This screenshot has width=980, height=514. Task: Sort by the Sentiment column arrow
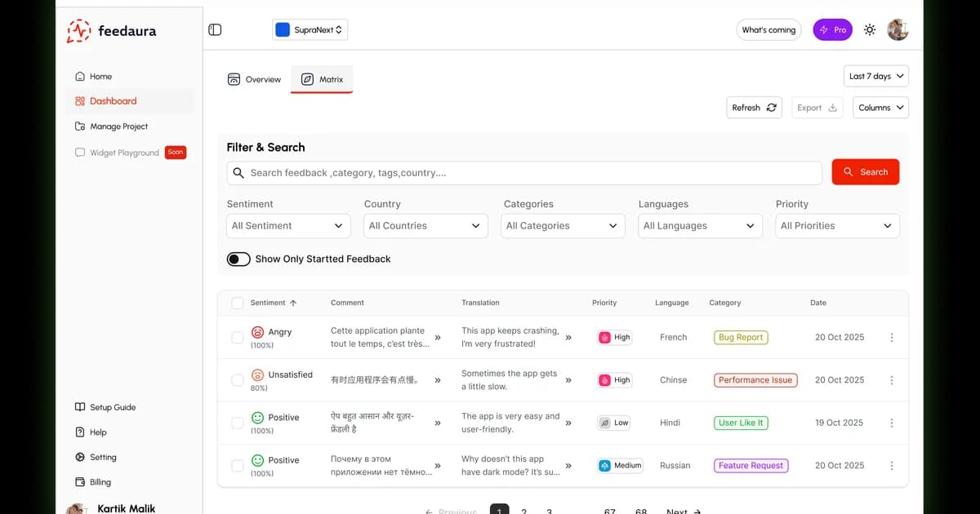(x=293, y=303)
